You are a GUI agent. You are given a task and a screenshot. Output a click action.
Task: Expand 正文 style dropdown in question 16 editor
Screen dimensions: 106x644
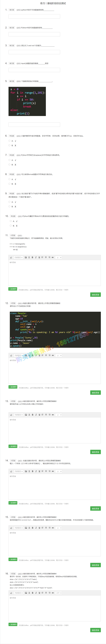59,593
